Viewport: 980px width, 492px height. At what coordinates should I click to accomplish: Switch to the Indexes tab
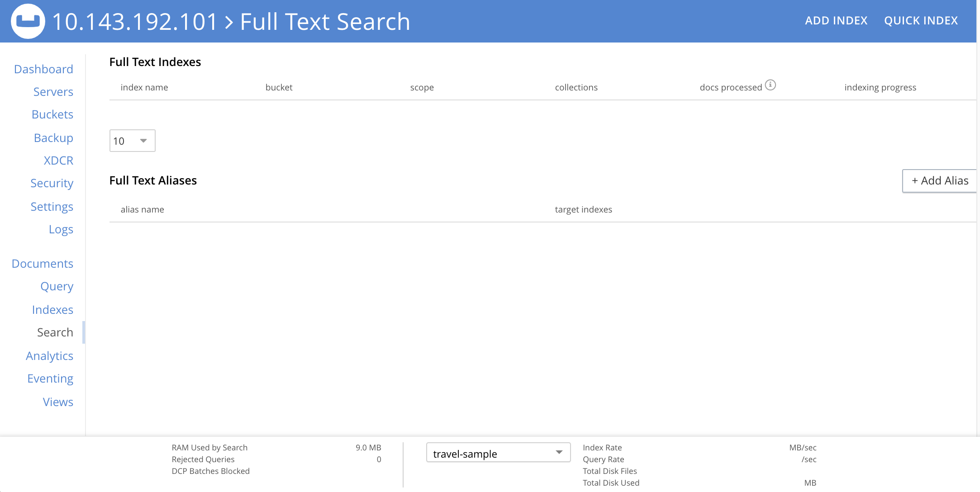tap(52, 309)
